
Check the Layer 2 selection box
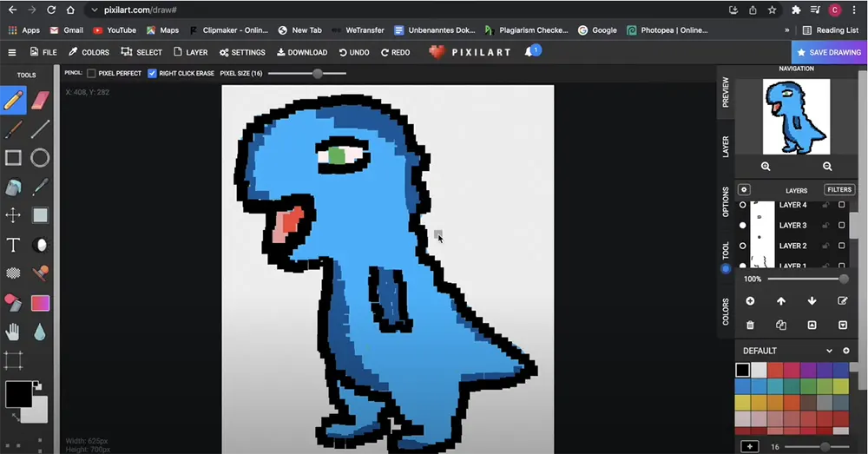tap(842, 246)
